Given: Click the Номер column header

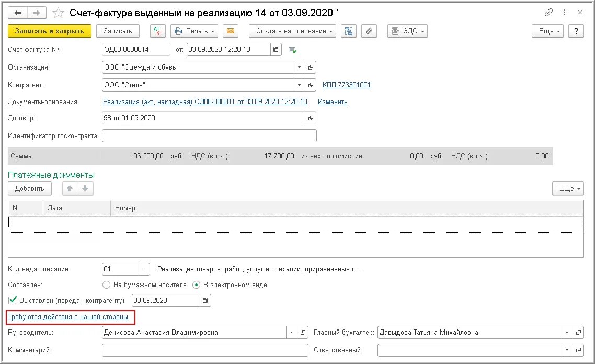Looking at the screenshot, I should point(347,208).
